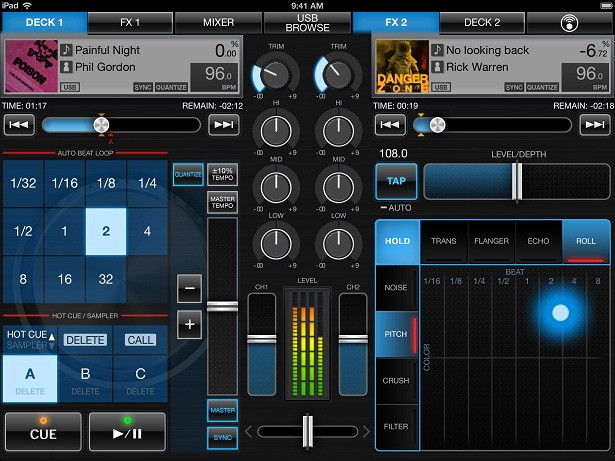
Task: Expand the Hot Cue / Sampler selector
Action: pyautogui.click(x=27, y=339)
